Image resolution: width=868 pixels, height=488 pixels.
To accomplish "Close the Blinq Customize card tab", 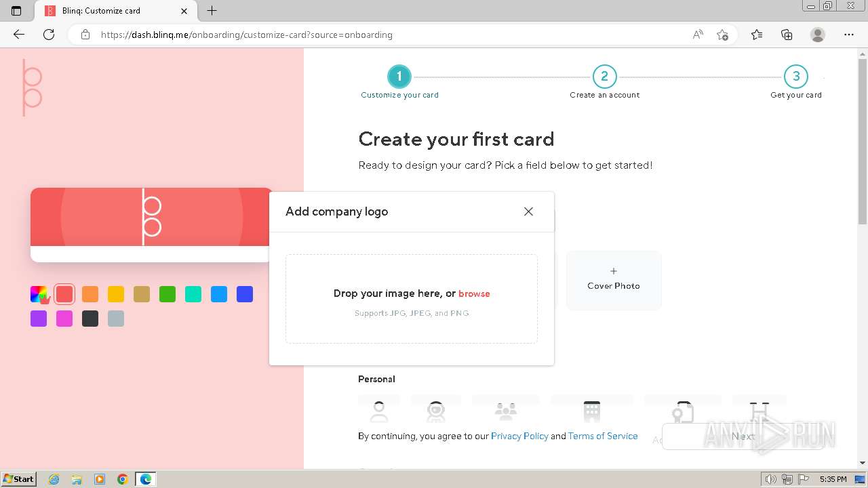I will 184,11.
